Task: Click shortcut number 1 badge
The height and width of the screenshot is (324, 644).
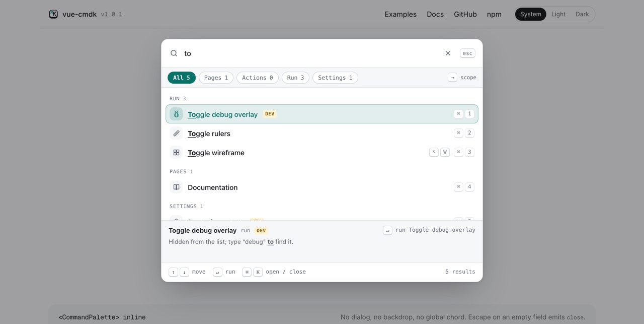Action: (469, 114)
